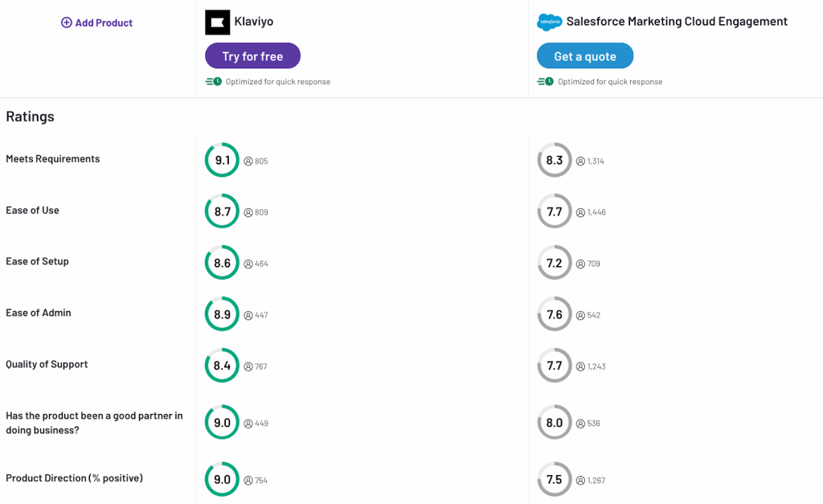Screen dimensions: 823x504
Task: Click Klaviyo's 9.0 Product Direction ring
Action: [x=222, y=480]
